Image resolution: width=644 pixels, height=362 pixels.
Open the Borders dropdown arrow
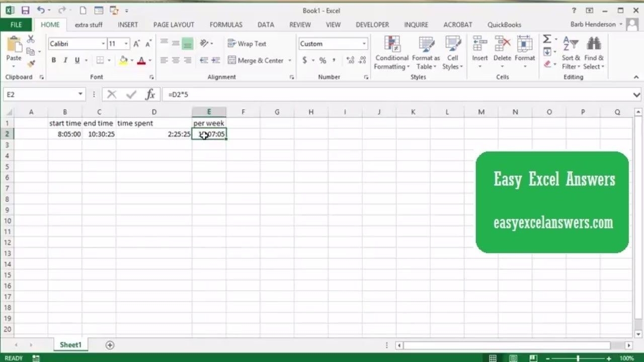[110, 60]
